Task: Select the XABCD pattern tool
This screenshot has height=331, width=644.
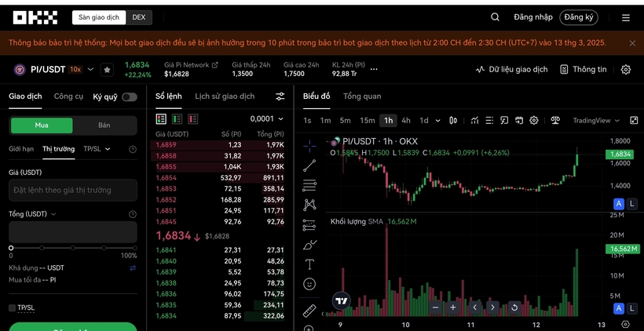Action: coord(309,205)
